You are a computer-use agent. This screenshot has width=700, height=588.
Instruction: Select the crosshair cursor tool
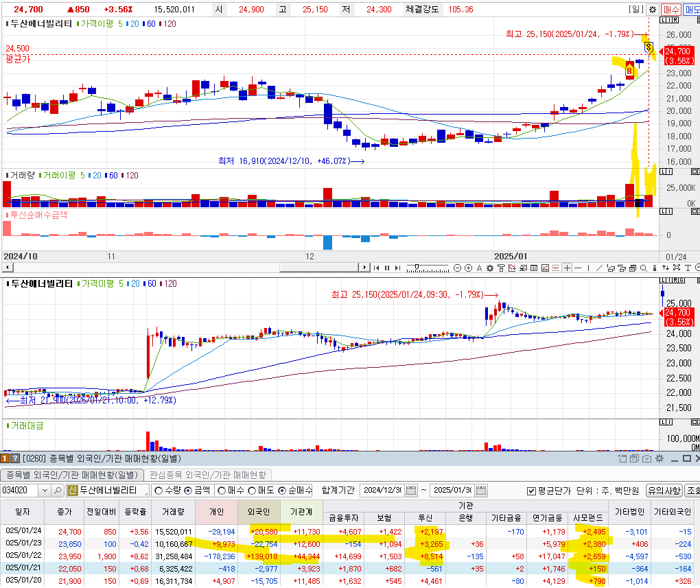567,268
